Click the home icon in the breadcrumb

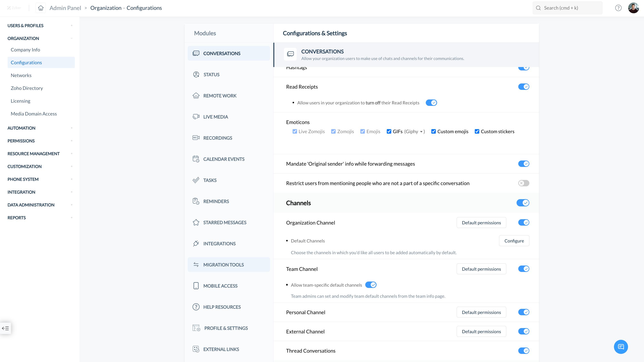(x=41, y=8)
